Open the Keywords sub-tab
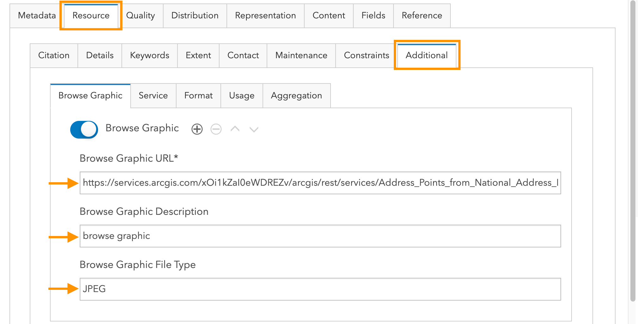This screenshot has width=644, height=324. click(149, 55)
